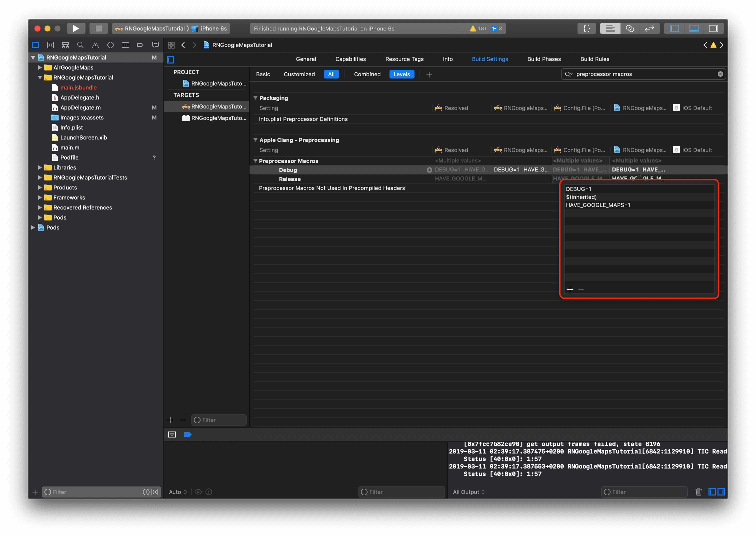This screenshot has height=536, width=756.
Task: Click the warning issue indicator in jump bar
Action: [713, 45]
